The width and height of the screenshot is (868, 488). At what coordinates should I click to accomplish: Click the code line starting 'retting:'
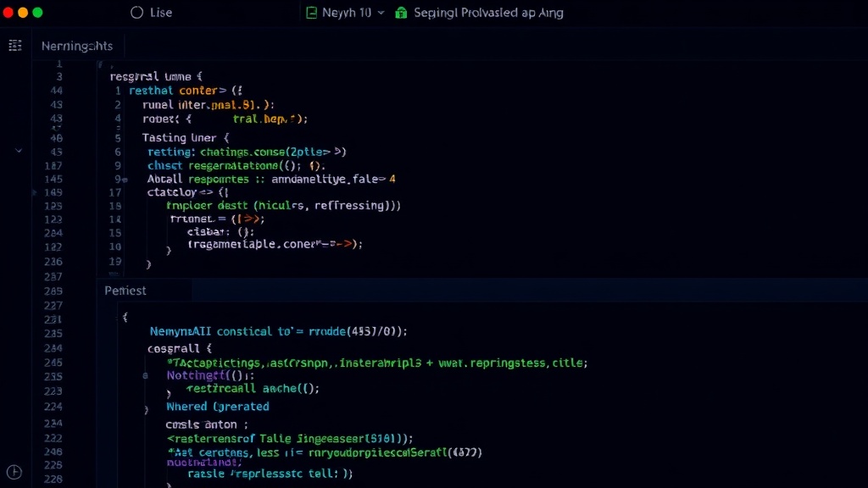(247, 152)
